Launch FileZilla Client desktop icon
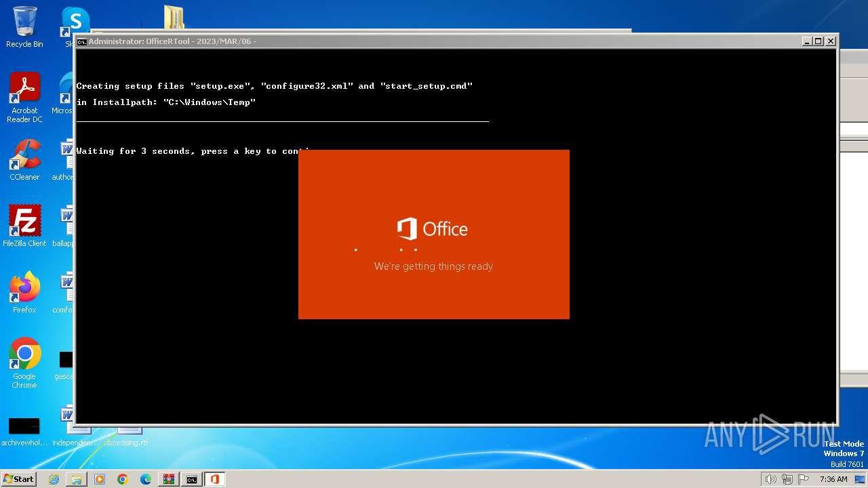Viewport: 868px width, 488px height. 24,226
